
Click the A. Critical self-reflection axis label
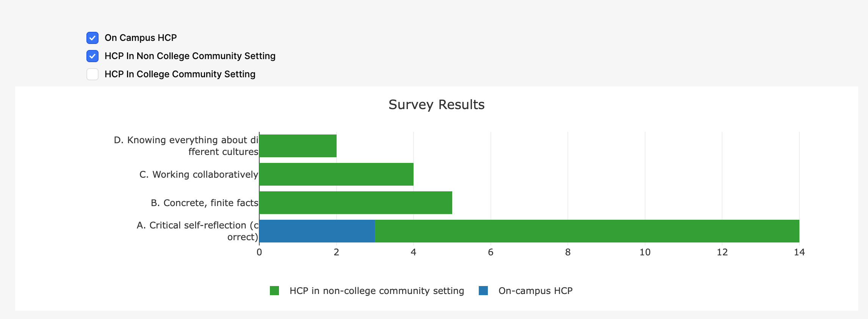(197, 231)
